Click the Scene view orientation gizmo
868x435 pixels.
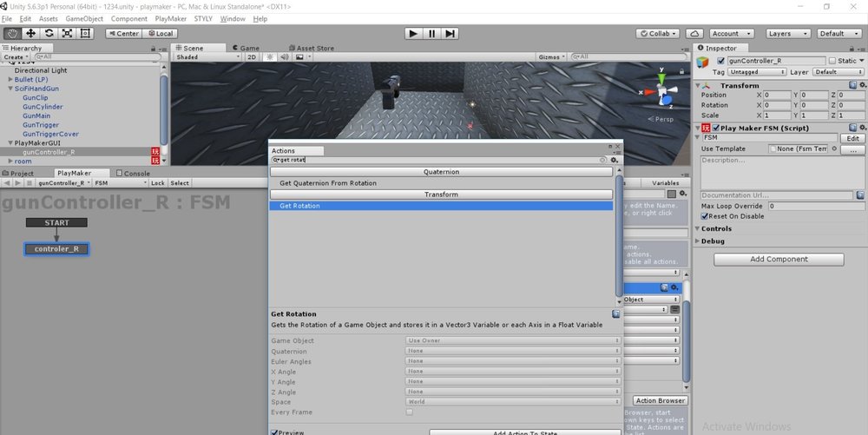pos(661,91)
